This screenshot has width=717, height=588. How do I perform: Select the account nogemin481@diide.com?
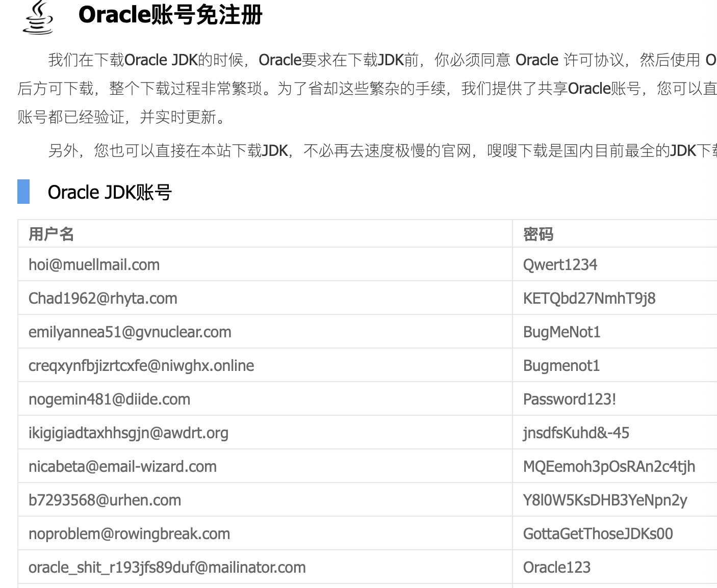click(x=109, y=399)
